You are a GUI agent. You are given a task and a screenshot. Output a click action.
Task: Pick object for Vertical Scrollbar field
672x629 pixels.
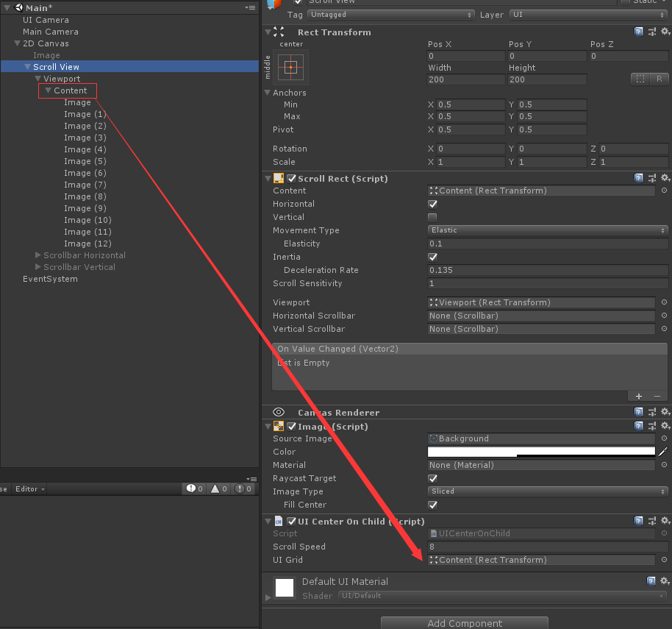pyautogui.click(x=664, y=329)
